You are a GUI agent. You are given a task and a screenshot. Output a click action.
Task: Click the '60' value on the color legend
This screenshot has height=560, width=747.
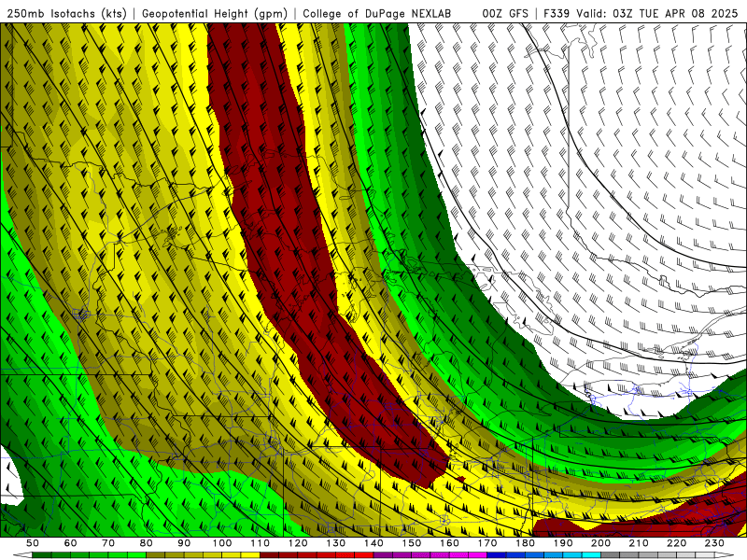(x=70, y=543)
